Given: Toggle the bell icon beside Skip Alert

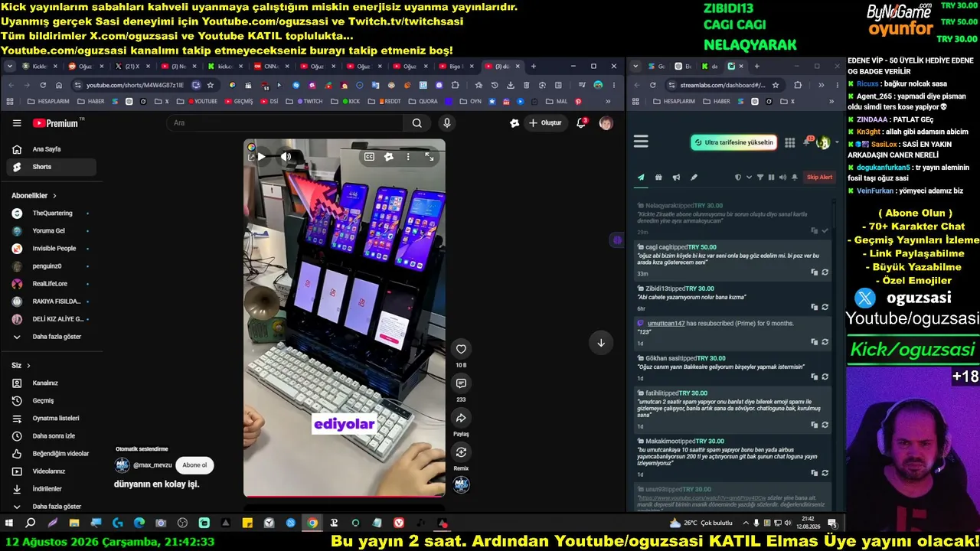Looking at the screenshot, I should pyautogui.click(x=795, y=178).
